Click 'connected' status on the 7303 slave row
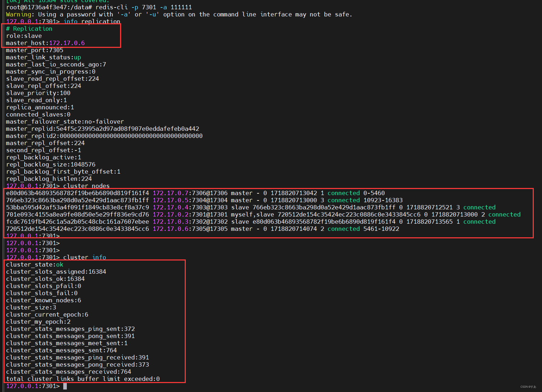542x392 pixels. point(479,207)
